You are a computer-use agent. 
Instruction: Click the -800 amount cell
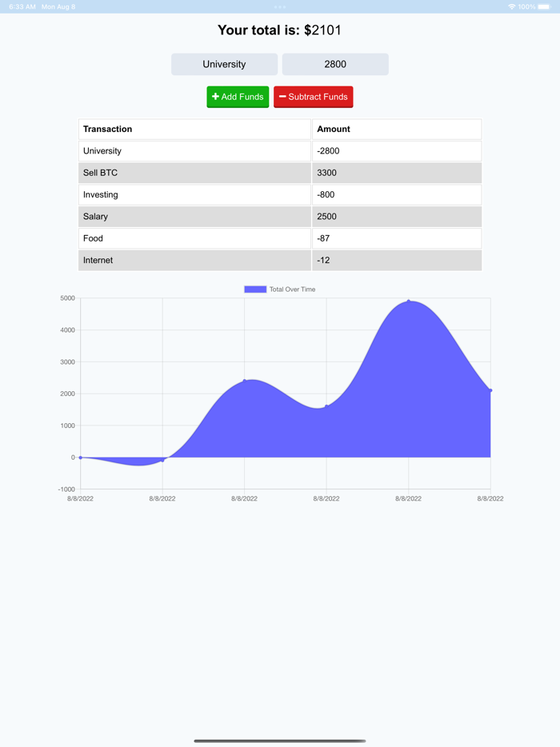[397, 195]
